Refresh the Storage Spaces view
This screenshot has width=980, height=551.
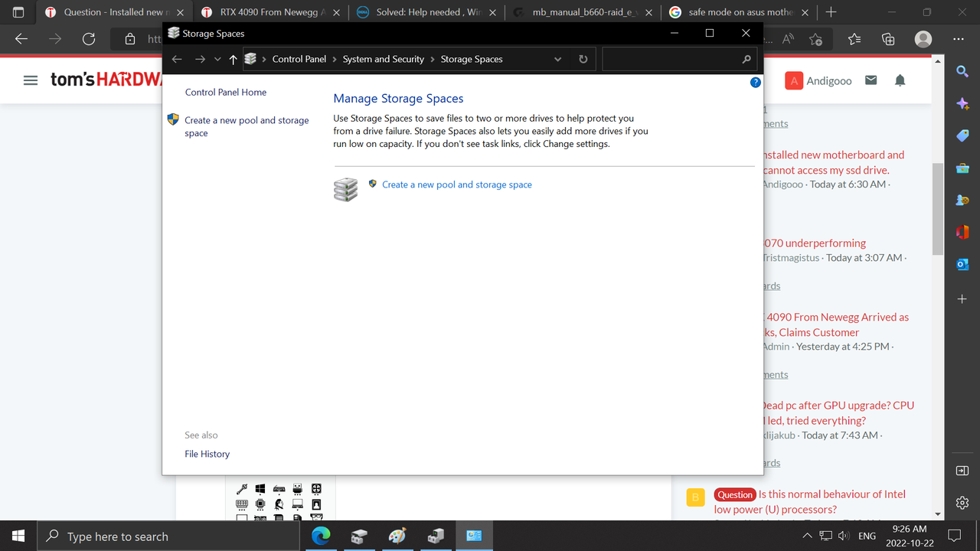tap(583, 59)
